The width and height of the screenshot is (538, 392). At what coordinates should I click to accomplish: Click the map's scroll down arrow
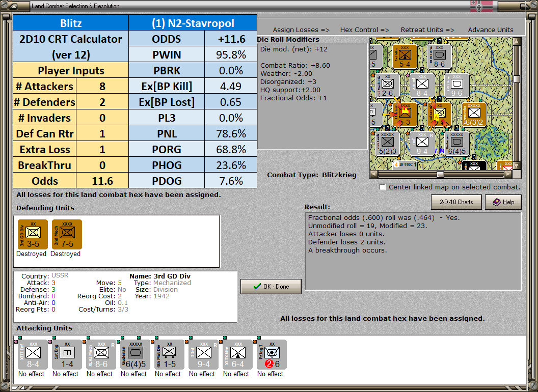[x=517, y=165]
